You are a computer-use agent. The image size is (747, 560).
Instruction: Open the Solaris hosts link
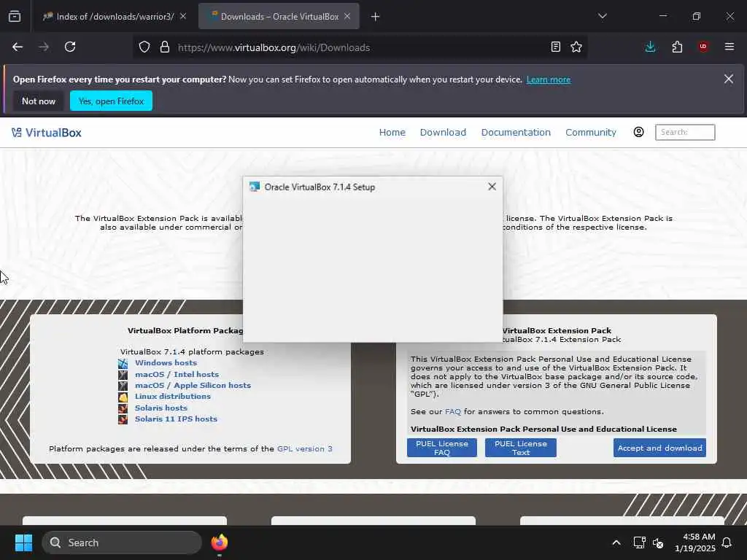(x=161, y=408)
